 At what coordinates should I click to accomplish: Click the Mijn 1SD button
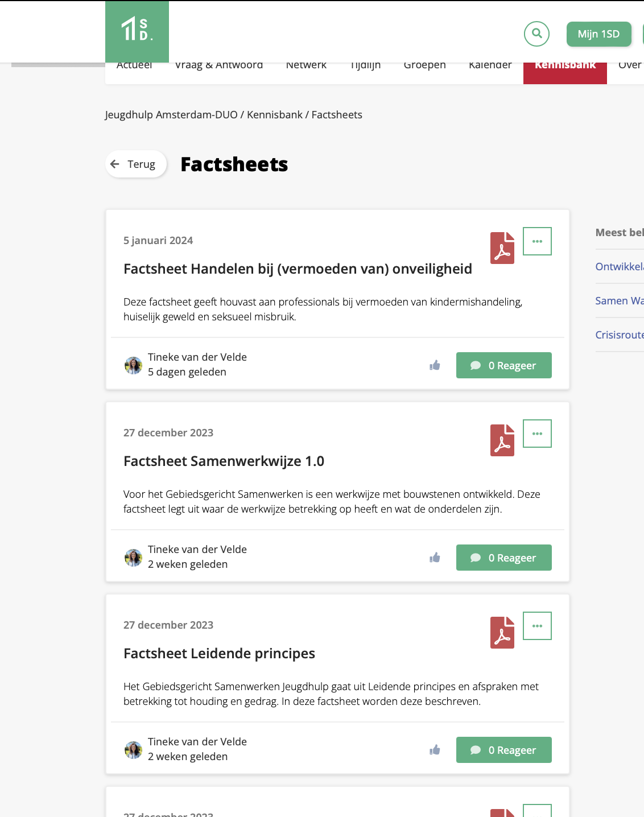pos(598,34)
